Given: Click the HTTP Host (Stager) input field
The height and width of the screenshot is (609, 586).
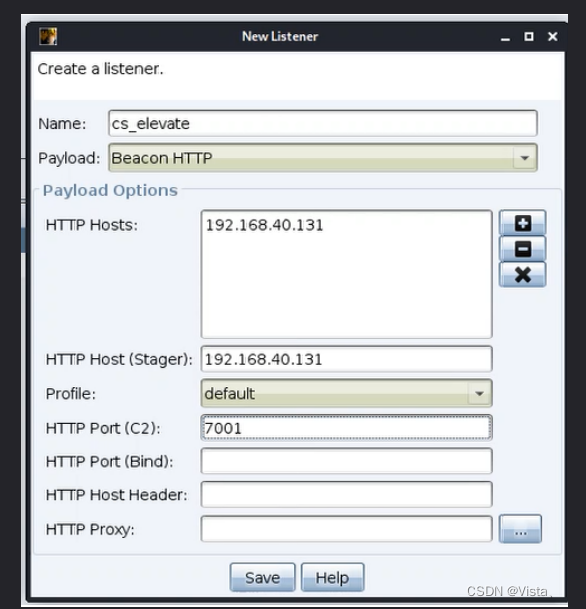Looking at the screenshot, I should click(x=346, y=359).
